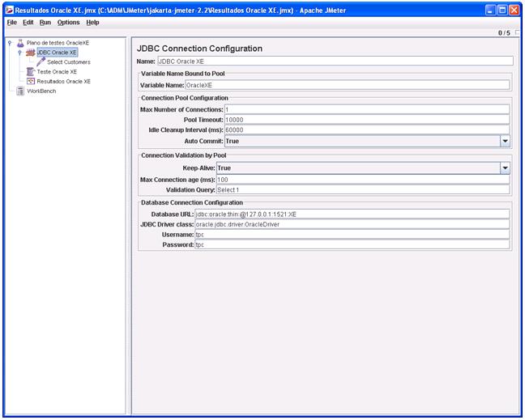This screenshot has width=525, height=420.
Task: Click the JDBC Oracle XE node icon
Action: pyautogui.click(x=31, y=53)
